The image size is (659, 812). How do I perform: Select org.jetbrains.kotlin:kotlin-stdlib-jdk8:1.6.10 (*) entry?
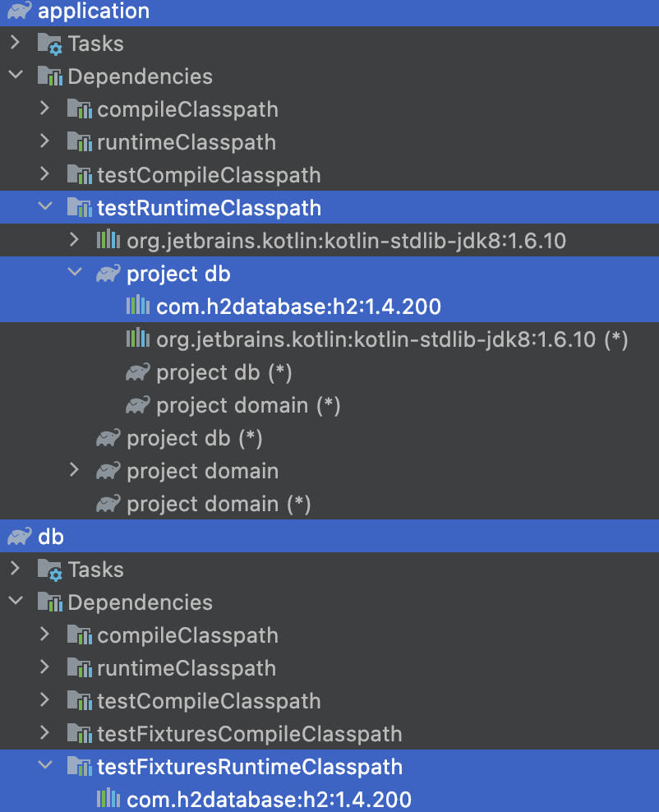pyautogui.click(x=393, y=339)
